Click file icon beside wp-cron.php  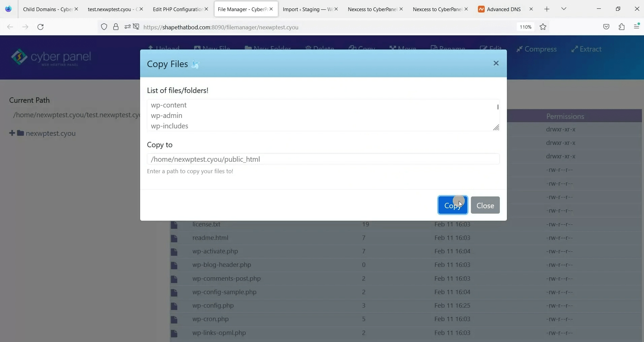tap(174, 320)
